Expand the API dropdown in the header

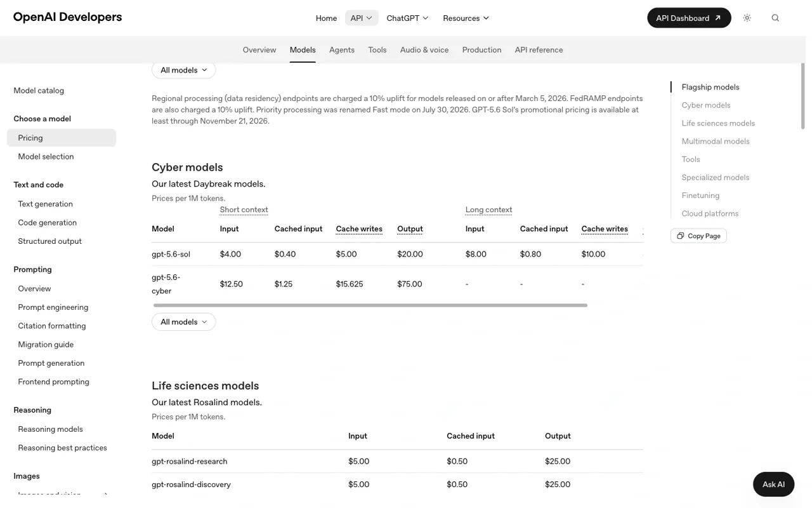tap(362, 18)
